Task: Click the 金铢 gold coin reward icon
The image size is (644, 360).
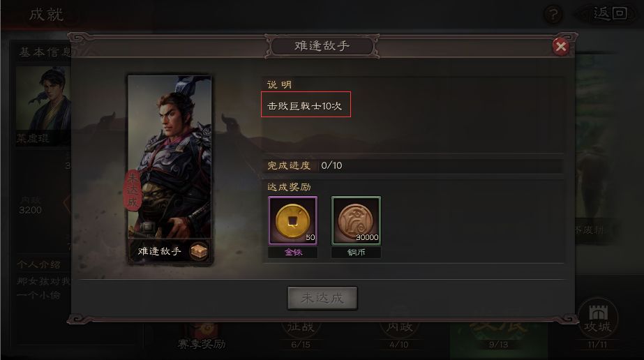Action: (293, 220)
